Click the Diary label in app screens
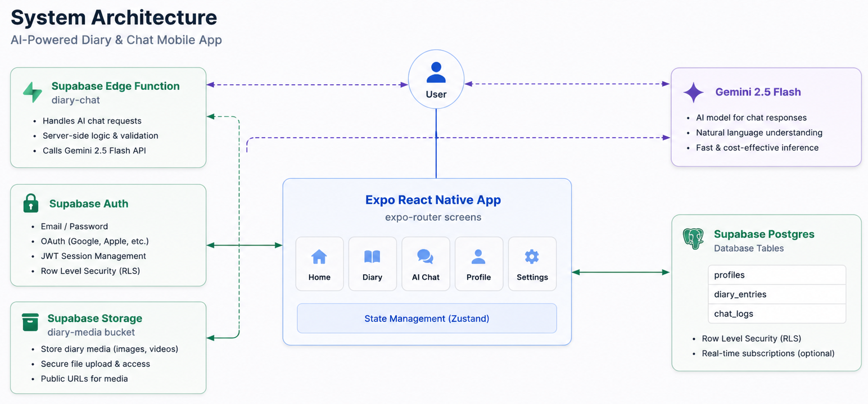Screen dimensions: 868x404 (x=372, y=277)
